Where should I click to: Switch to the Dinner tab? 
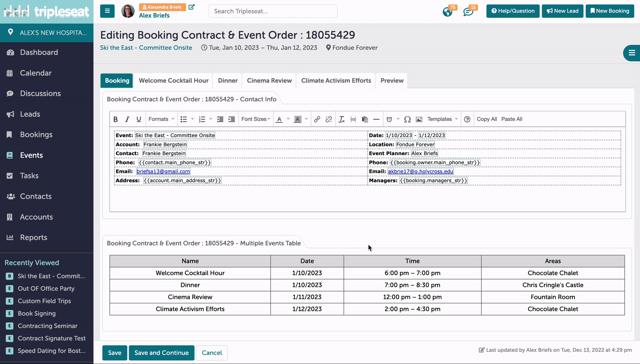point(227,80)
